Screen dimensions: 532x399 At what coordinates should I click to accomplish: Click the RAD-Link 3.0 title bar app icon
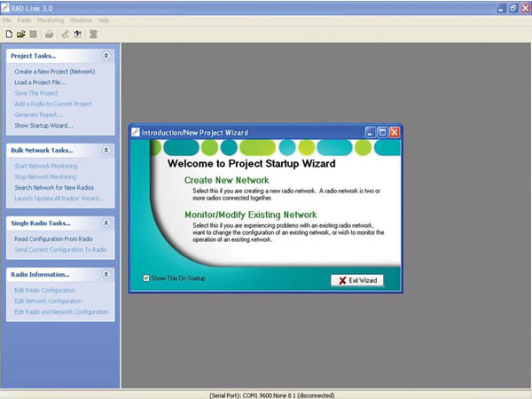5,8
